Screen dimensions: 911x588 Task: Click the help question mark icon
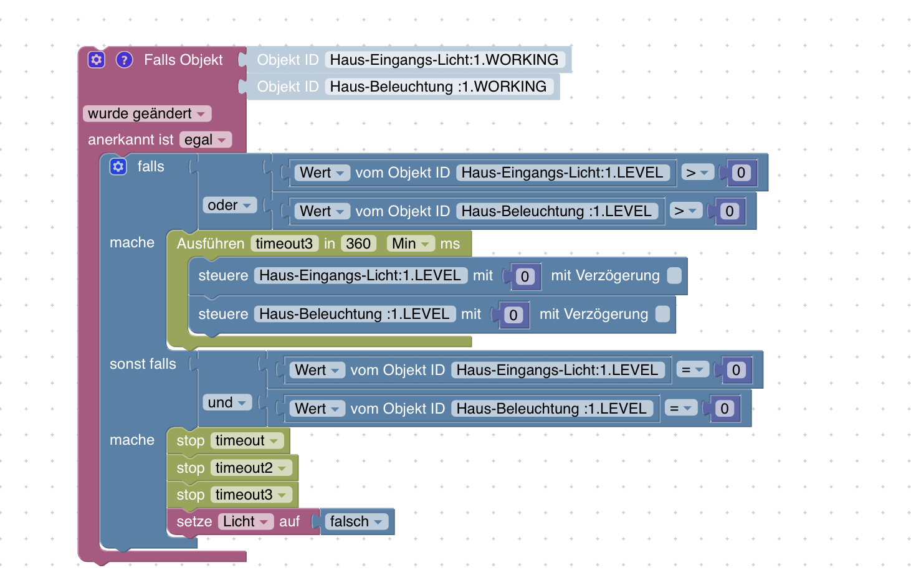[125, 60]
